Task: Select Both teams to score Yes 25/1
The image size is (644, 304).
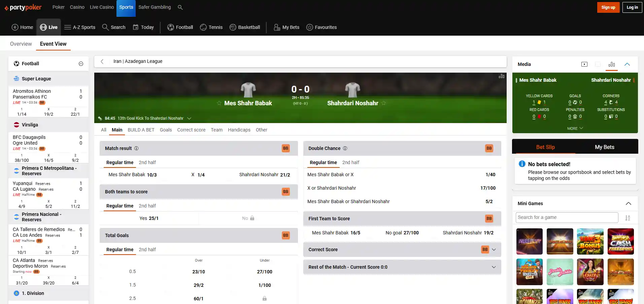Action: click(x=149, y=218)
